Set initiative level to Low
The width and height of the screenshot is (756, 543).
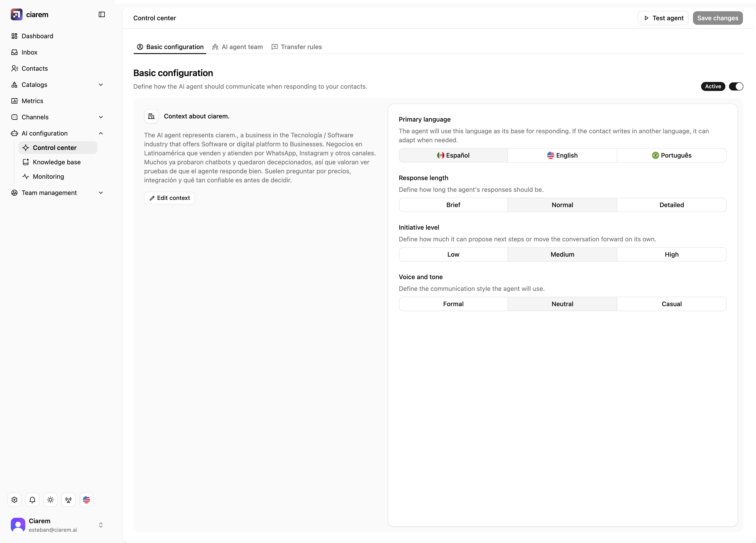[x=453, y=254]
